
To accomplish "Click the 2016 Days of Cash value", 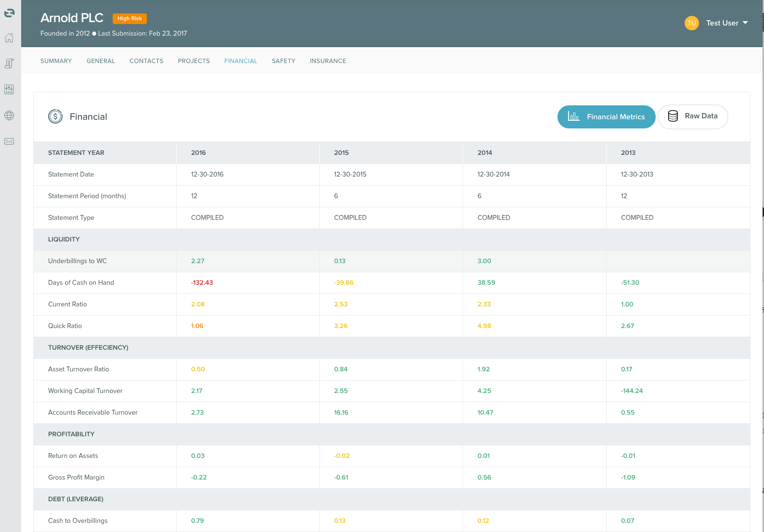I will [202, 283].
